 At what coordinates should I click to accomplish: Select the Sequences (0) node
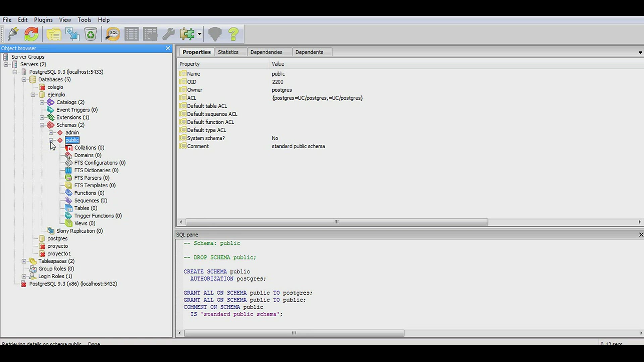(91, 200)
